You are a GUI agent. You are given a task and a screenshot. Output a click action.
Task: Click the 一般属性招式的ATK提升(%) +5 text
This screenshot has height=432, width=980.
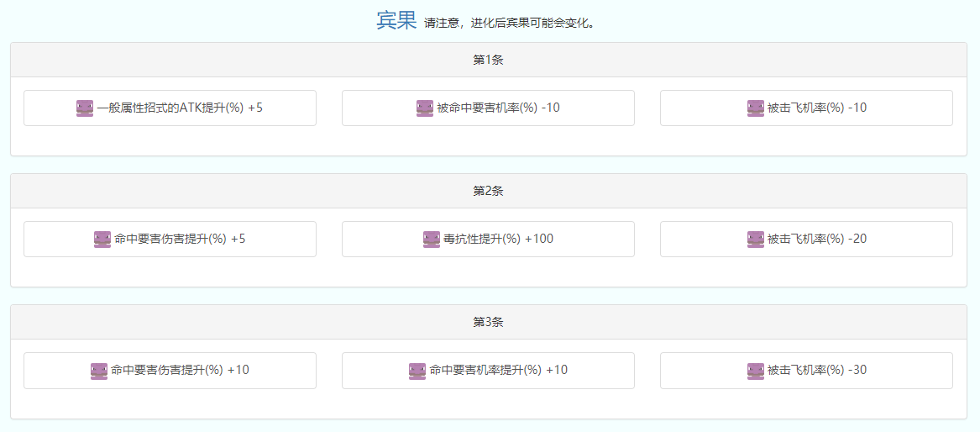point(180,108)
